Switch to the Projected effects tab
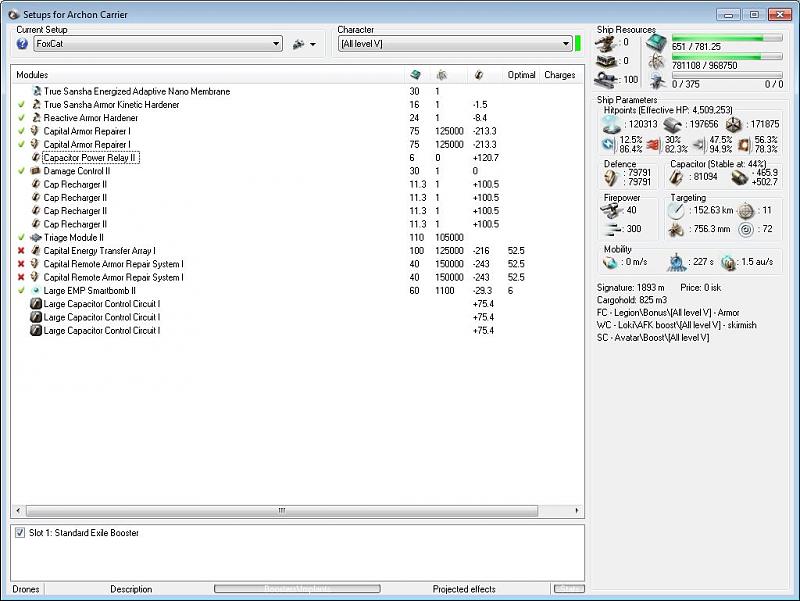The width and height of the screenshot is (800, 601). click(x=464, y=589)
